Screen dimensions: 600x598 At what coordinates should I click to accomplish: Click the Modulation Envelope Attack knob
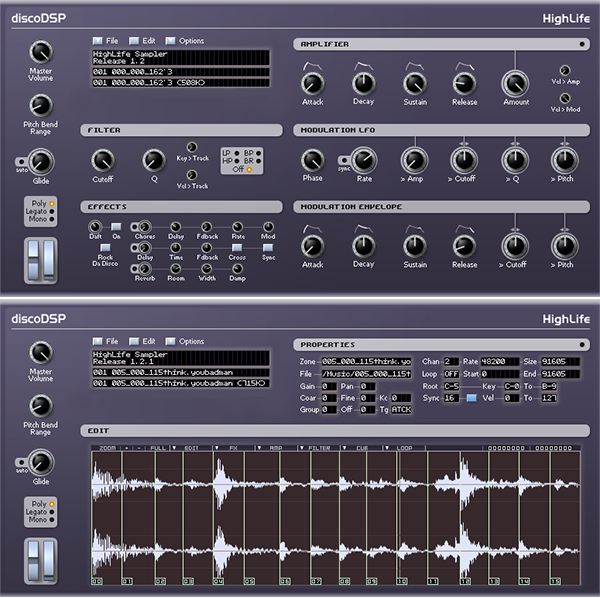point(313,246)
